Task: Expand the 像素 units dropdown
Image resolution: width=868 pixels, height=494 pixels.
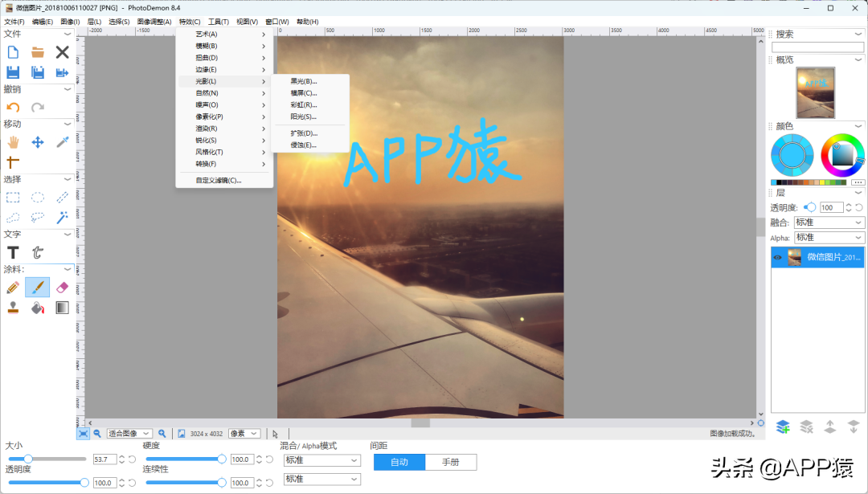Action: click(x=244, y=434)
